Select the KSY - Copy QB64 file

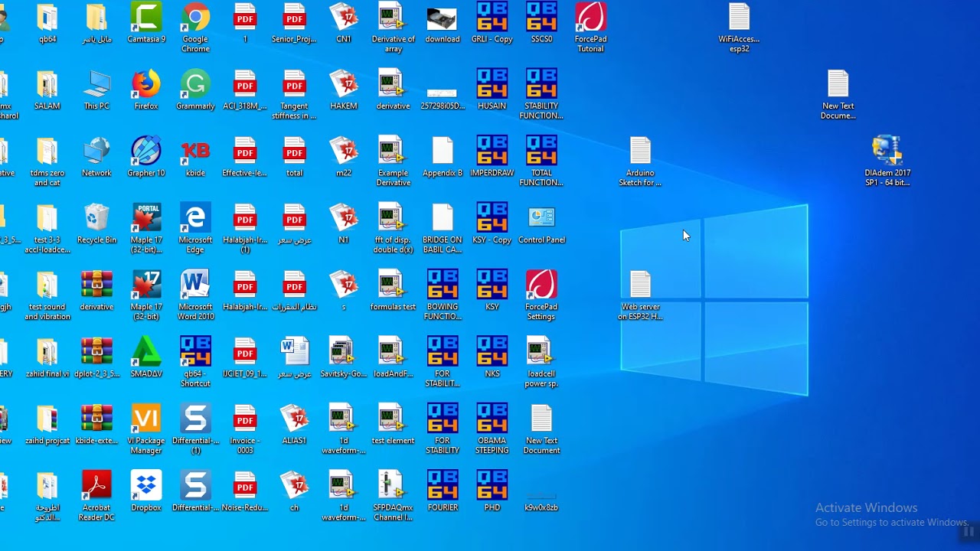pyautogui.click(x=492, y=224)
